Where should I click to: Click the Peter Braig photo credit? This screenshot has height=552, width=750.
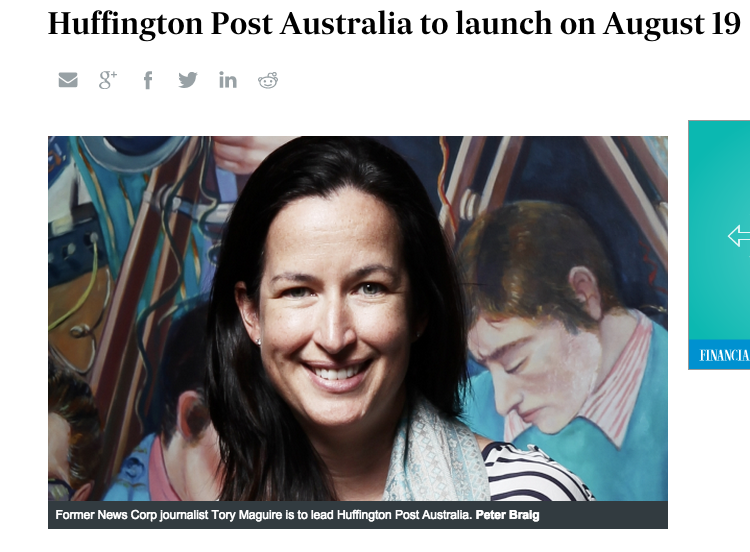(507, 515)
